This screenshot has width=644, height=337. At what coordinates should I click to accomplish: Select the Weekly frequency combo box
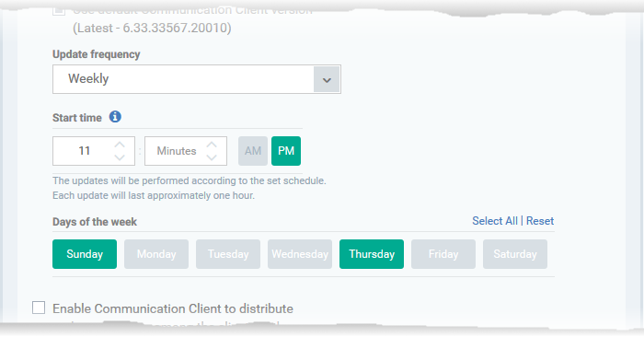pos(197,79)
